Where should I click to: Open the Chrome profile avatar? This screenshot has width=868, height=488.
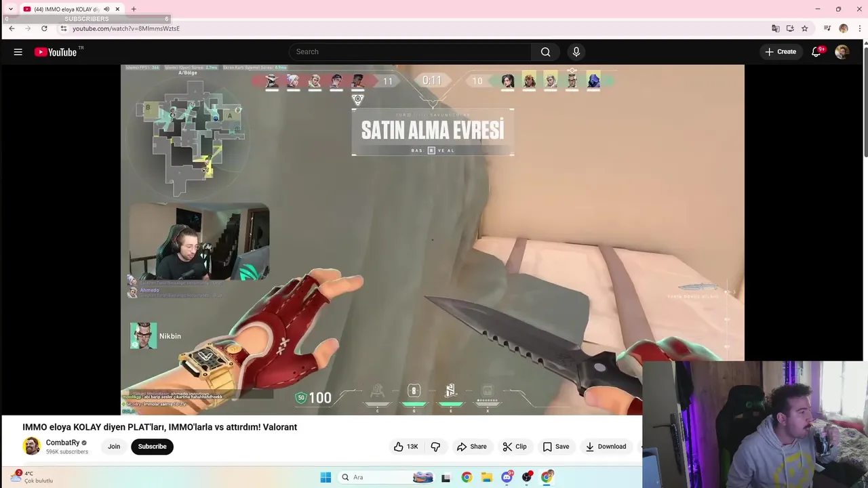844,28
